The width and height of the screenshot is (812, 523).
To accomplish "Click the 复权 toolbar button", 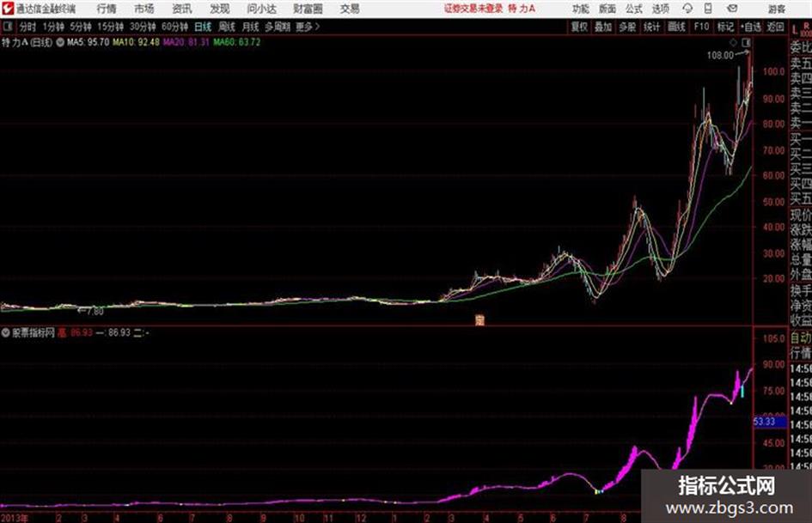I will (579, 27).
